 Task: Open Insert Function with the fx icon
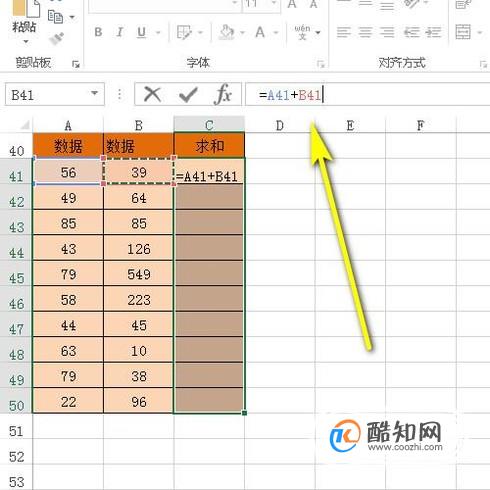coord(223,94)
